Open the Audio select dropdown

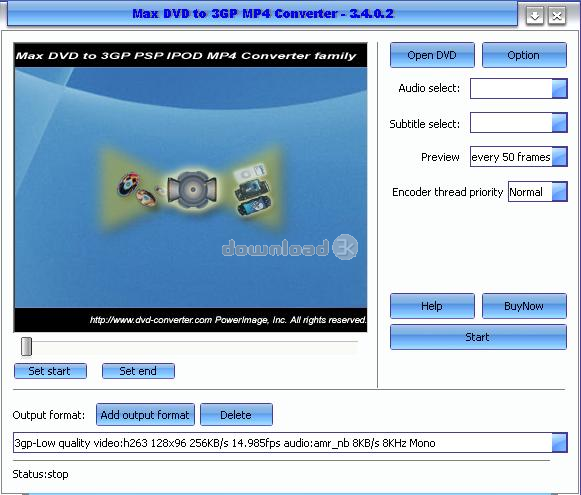559,88
